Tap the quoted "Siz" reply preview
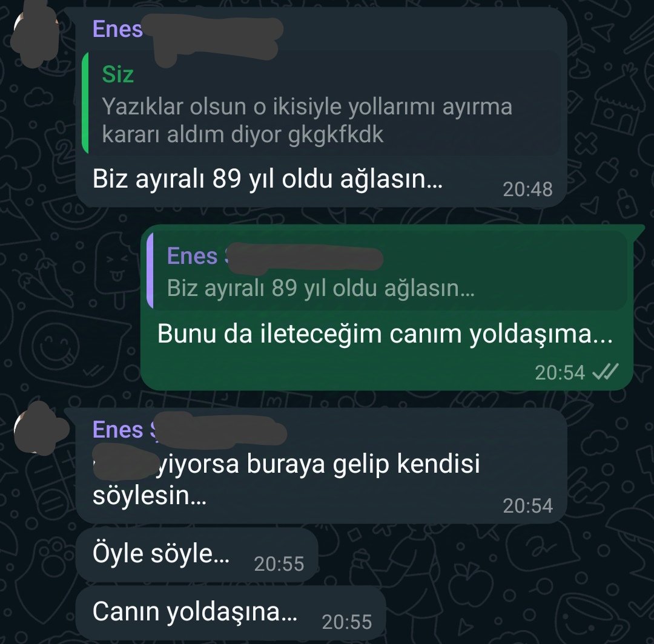The image size is (654, 644). (x=322, y=103)
